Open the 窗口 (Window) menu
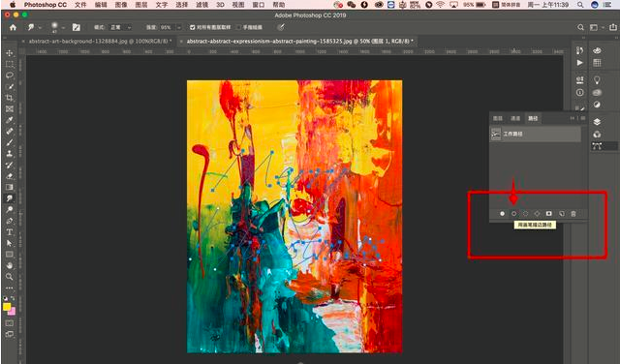 [x=259, y=5]
